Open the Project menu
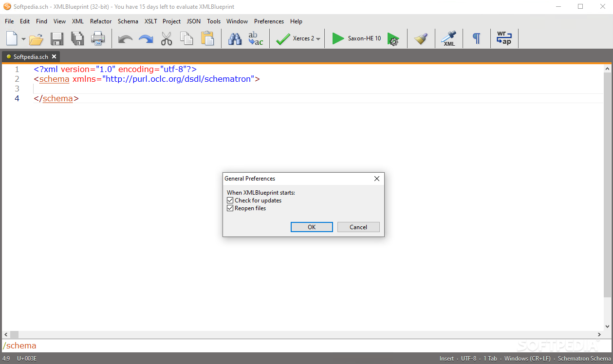 (x=172, y=21)
